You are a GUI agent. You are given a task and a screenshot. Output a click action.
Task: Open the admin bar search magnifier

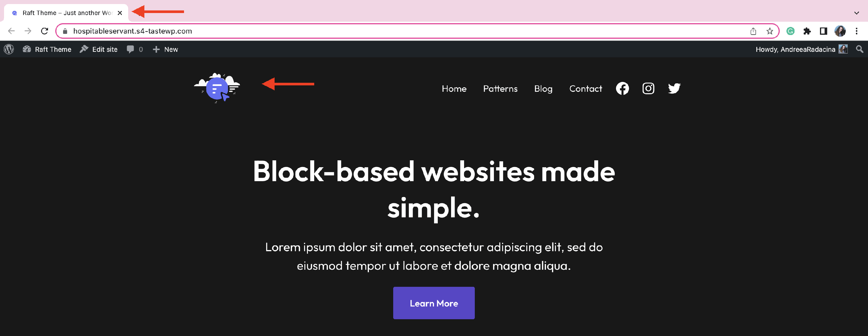[860, 49]
